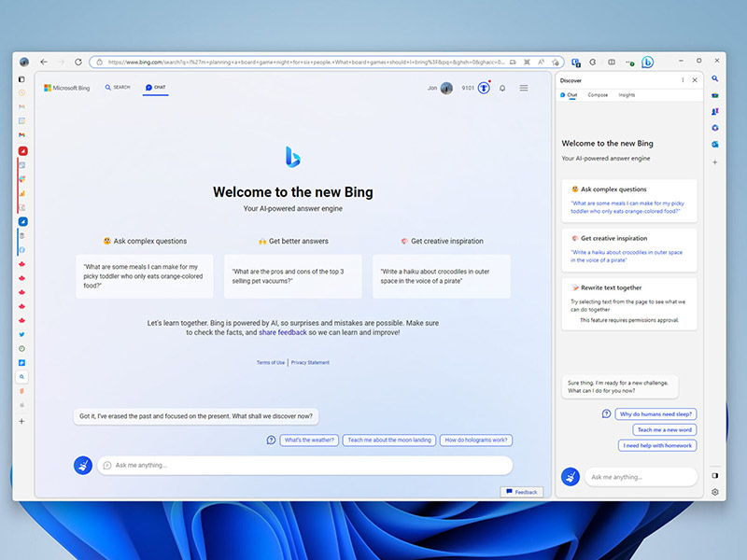Click the Bing Discover icon in the toolbar
The width and height of the screenshot is (747, 560).
click(x=647, y=62)
